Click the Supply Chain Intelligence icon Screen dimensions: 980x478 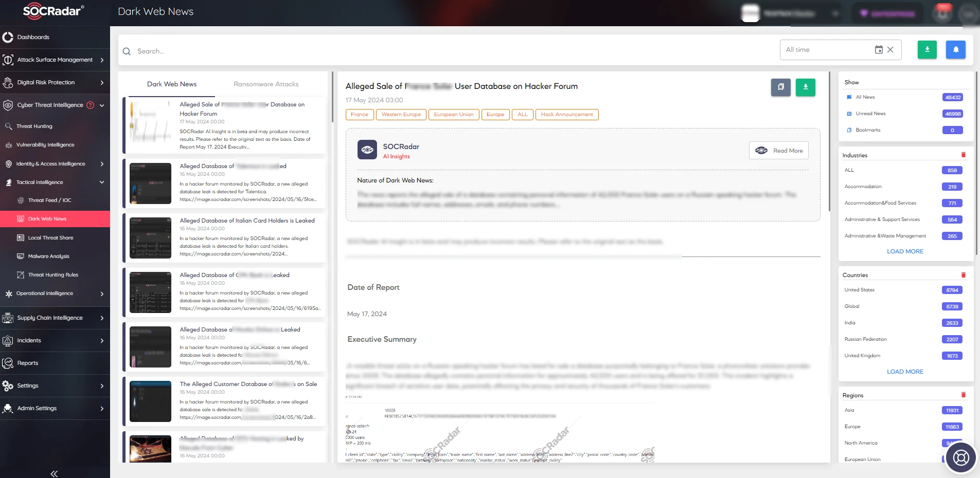point(8,318)
